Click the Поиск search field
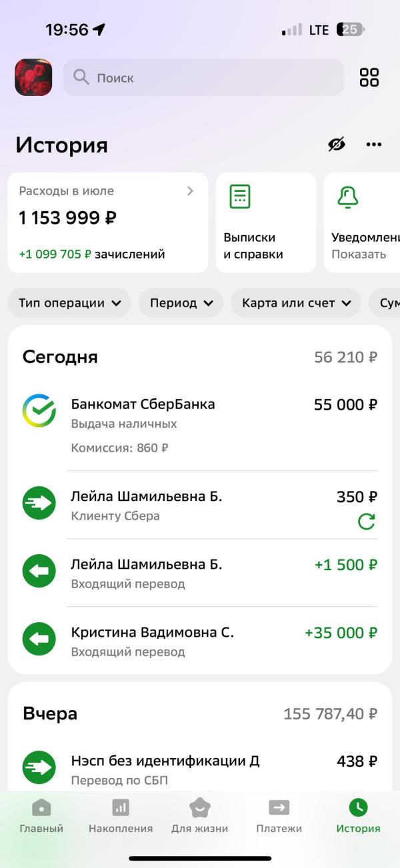 click(x=204, y=77)
